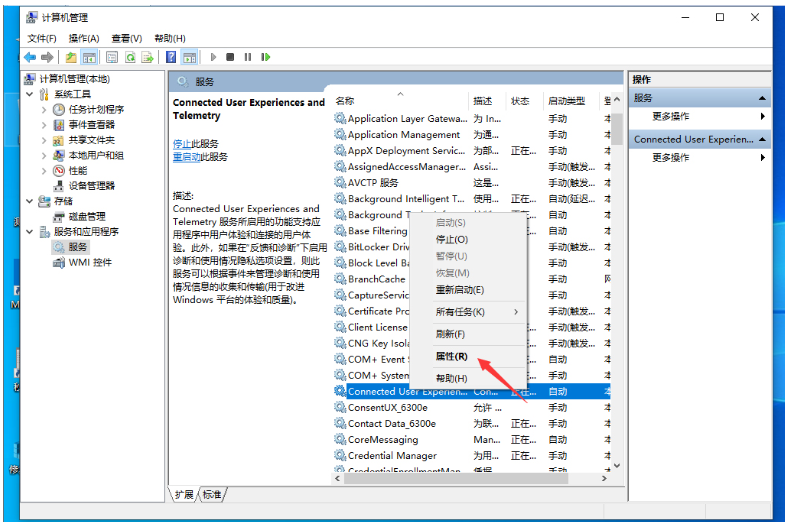Select 服务 node in the tree
This screenshot has height=522, width=785.
click(78, 247)
